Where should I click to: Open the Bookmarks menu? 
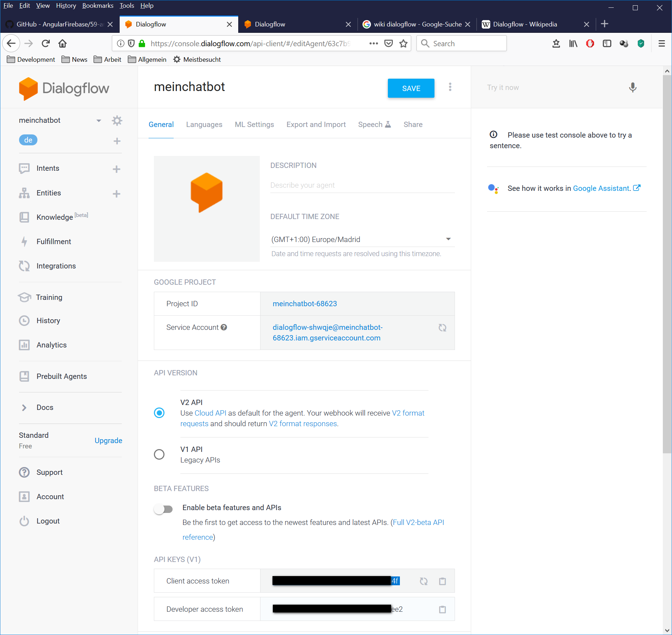coord(98,6)
